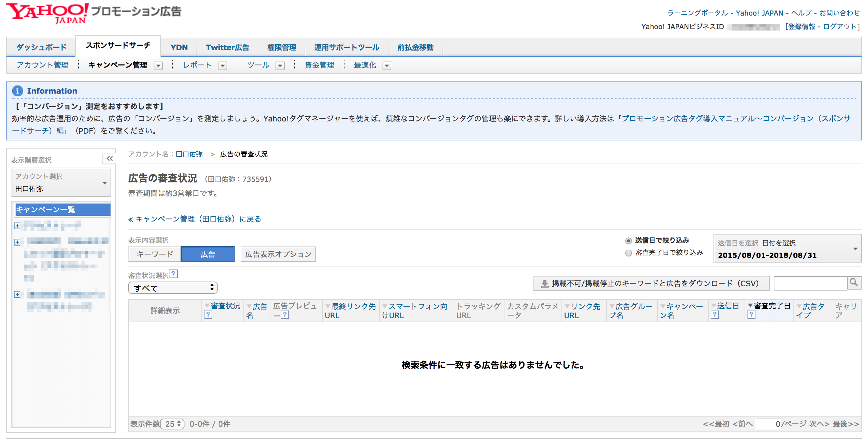868x443 pixels.
Task: Click sort arrow on 審査状況 column
Action: (x=207, y=306)
